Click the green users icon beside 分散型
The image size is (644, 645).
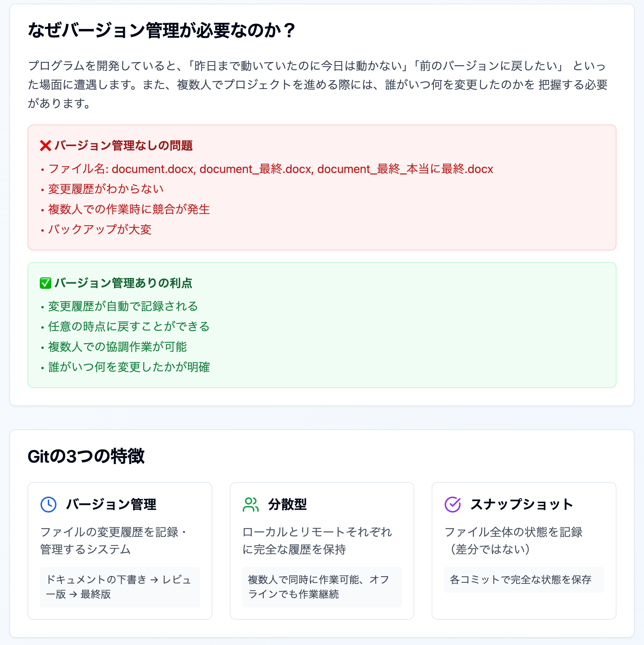coord(250,504)
